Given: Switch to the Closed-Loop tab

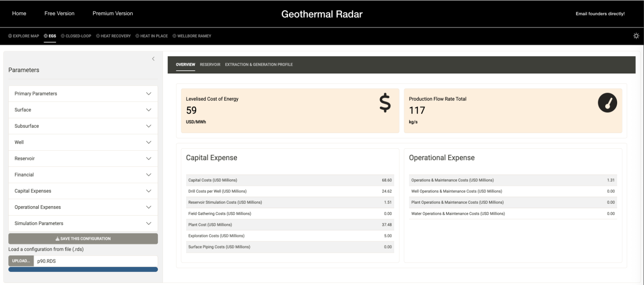Looking at the screenshot, I should pyautogui.click(x=76, y=36).
